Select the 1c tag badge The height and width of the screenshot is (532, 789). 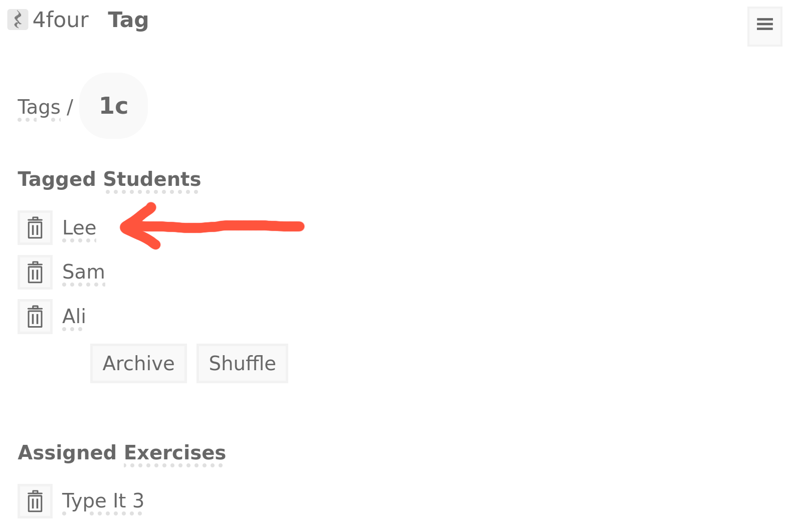(114, 106)
